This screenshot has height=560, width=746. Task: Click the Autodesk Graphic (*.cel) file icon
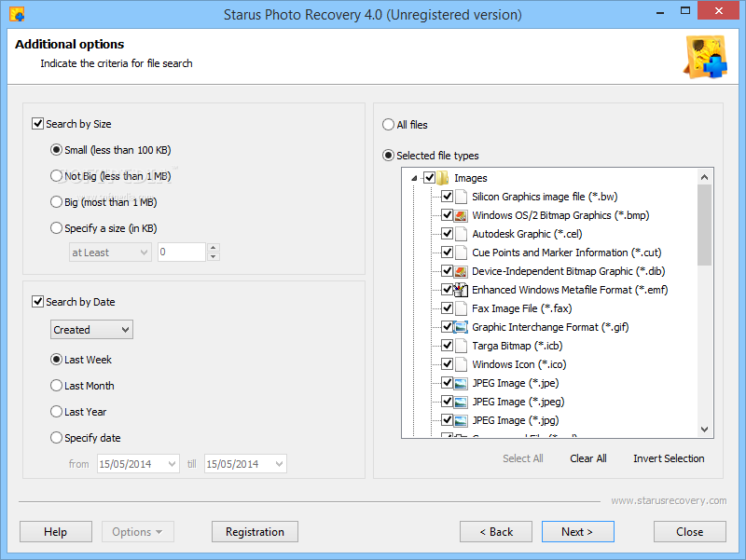tap(461, 234)
